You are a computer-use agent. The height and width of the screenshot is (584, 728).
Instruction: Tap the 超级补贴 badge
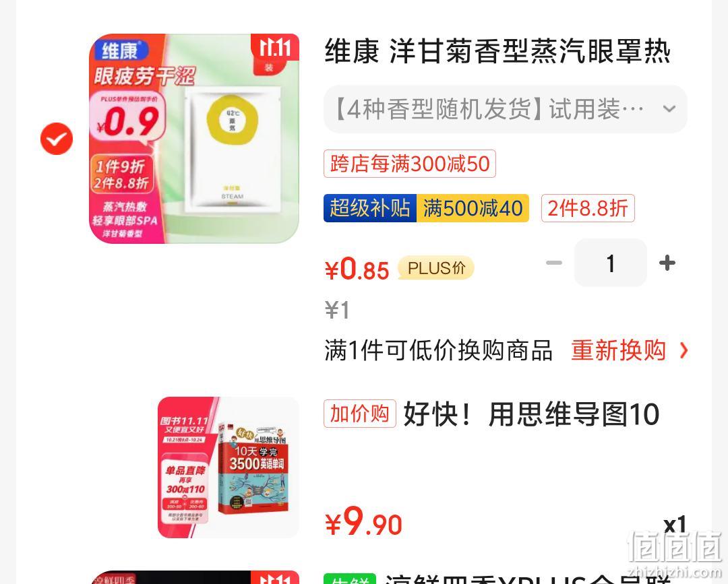[x=370, y=208]
